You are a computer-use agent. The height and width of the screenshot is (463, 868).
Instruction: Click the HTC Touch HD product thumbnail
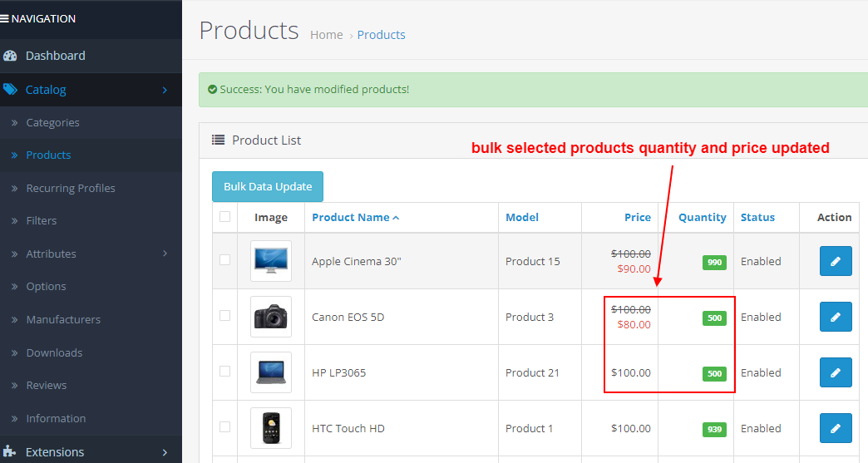click(x=271, y=428)
